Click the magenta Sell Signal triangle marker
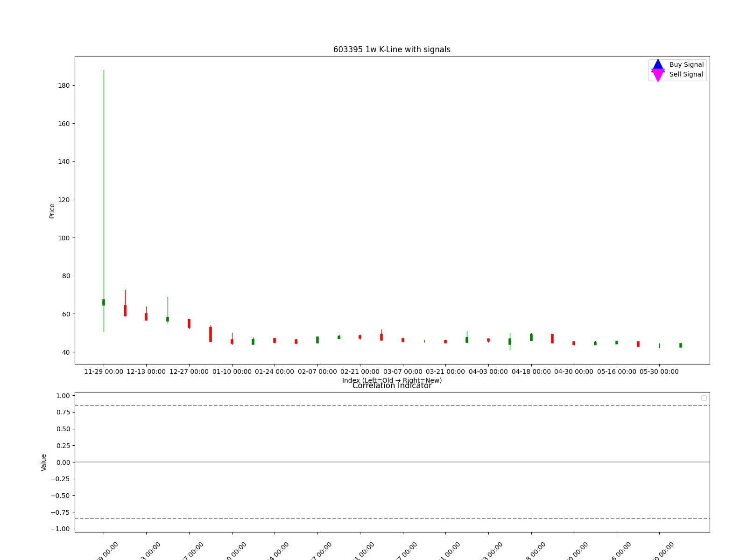 [658, 75]
